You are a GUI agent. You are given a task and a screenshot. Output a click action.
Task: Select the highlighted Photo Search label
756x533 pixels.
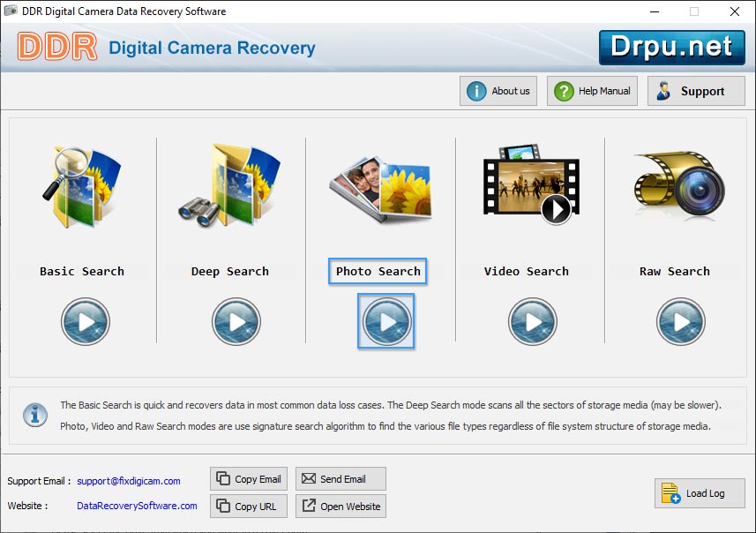pos(378,272)
